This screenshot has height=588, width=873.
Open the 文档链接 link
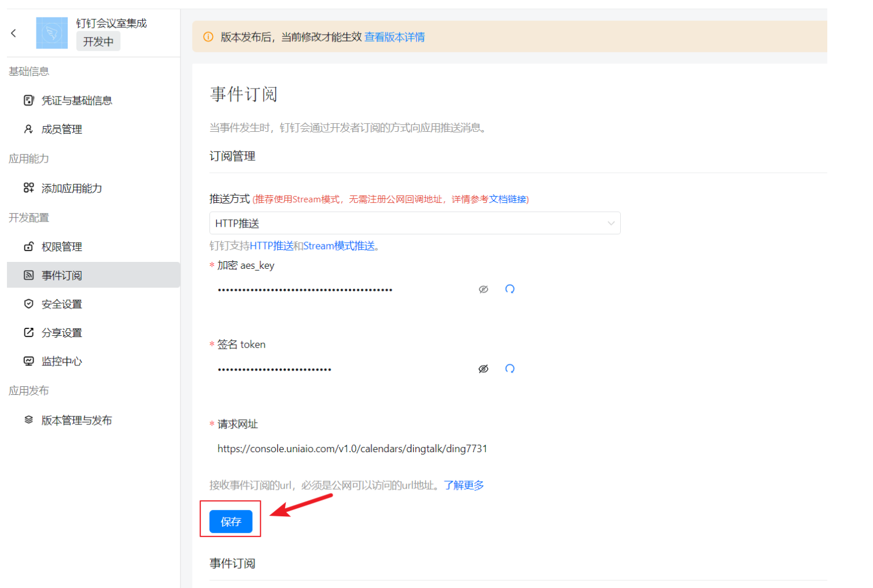click(x=507, y=199)
